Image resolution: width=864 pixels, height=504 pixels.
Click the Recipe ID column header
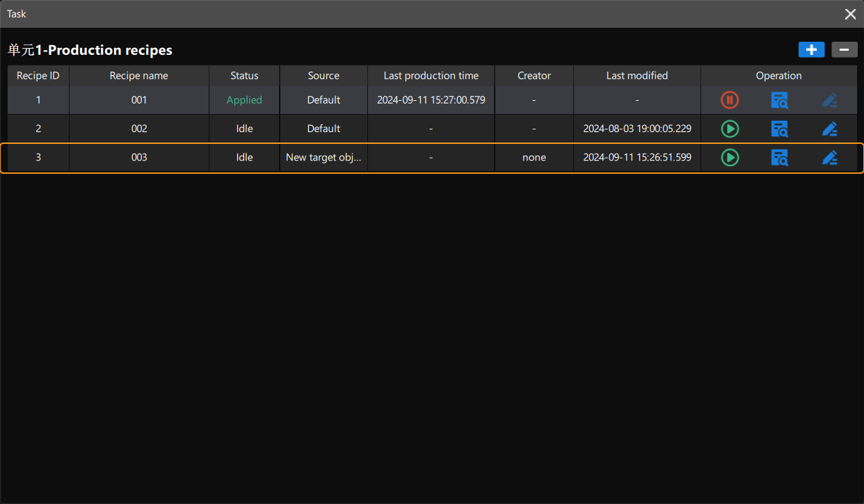coord(38,75)
